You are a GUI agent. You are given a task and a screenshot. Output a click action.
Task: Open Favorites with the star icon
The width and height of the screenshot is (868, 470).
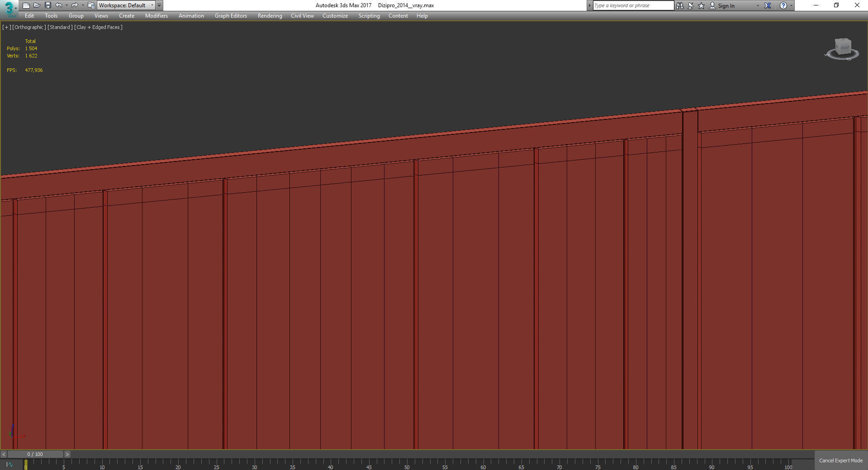coord(702,5)
